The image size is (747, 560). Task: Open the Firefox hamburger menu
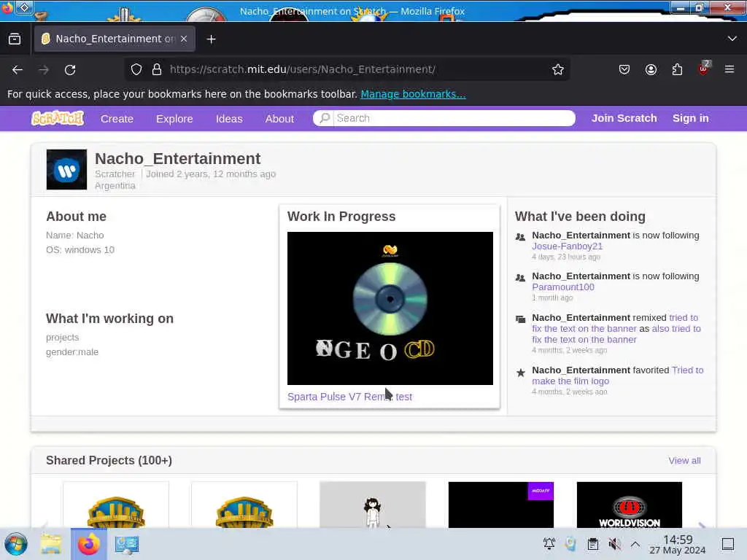(729, 69)
